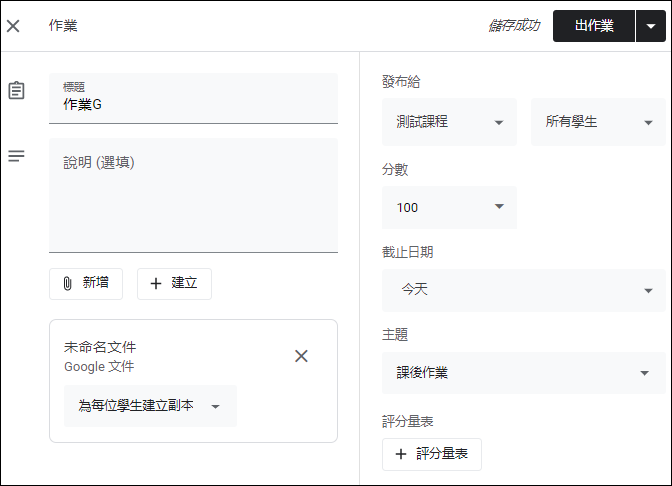Expand the 測試課程 class dropdown

coord(449,122)
